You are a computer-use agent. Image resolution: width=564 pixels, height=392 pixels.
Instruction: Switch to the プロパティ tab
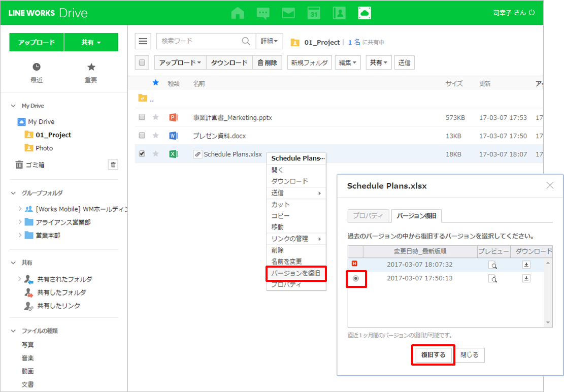369,216
